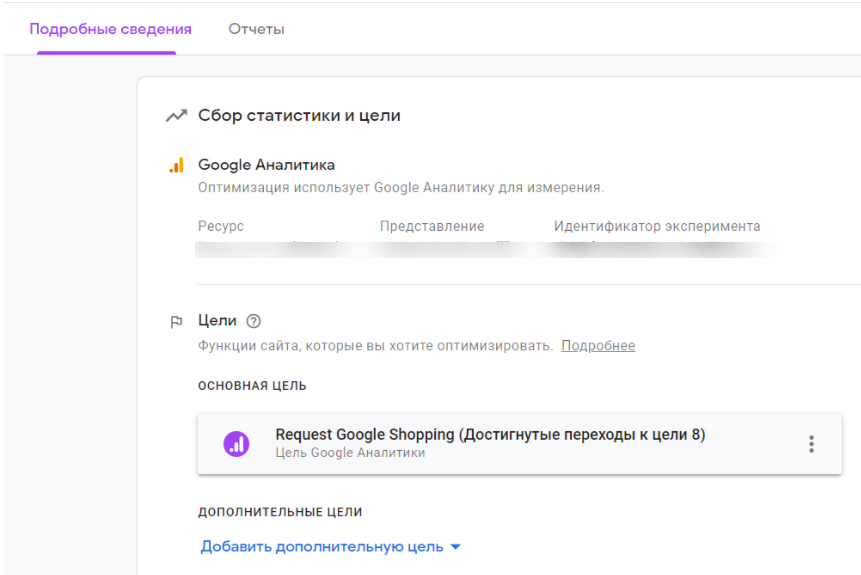Select the Request Google Shopping goal title

[x=490, y=434]
